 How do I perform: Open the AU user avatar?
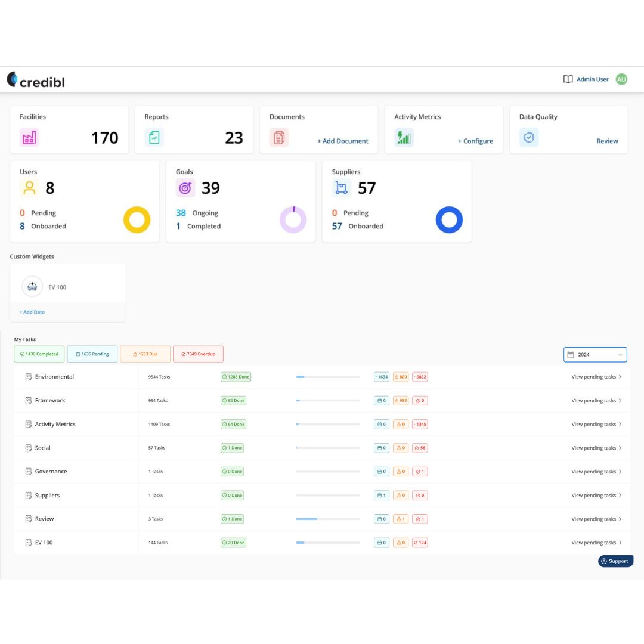click(621, 79)
